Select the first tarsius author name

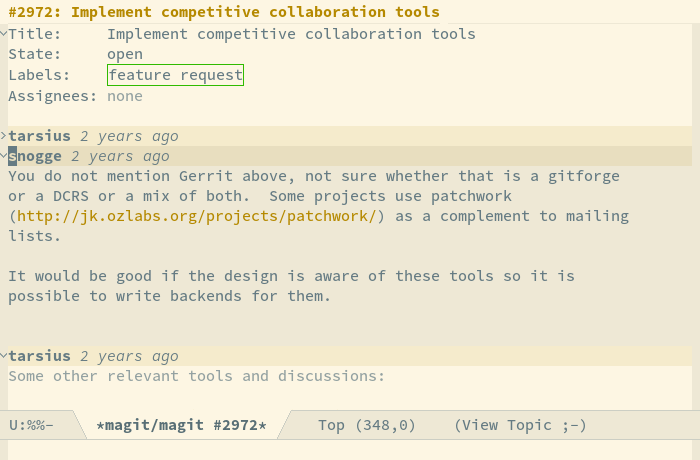[39, 136]
